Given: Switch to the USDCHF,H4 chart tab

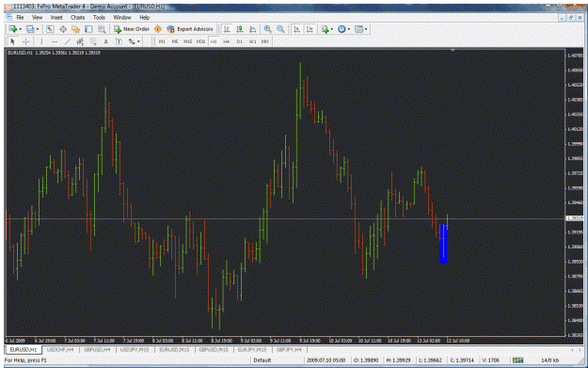Looking at the screenshot, I should (60, 349).
